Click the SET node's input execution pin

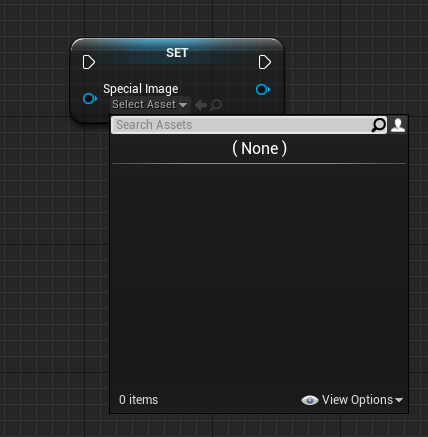[x=89, y=62]
